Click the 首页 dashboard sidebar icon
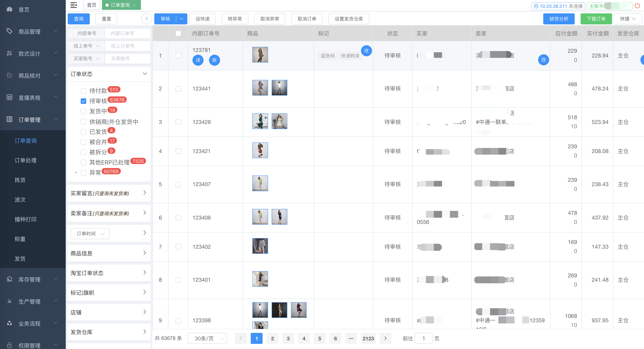 point(9,9)
